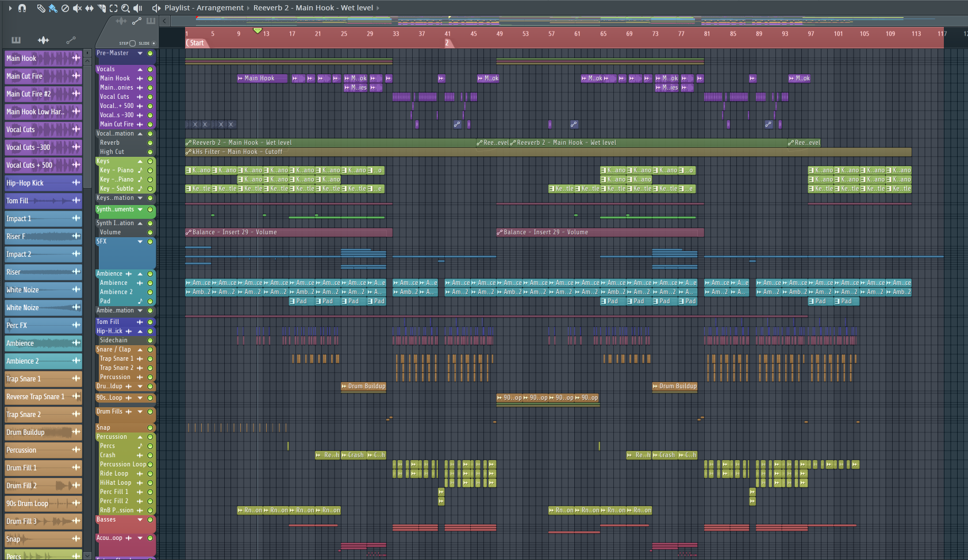Show audio clips in picker panel
This screenshot has width=968, height=560.
43,40
